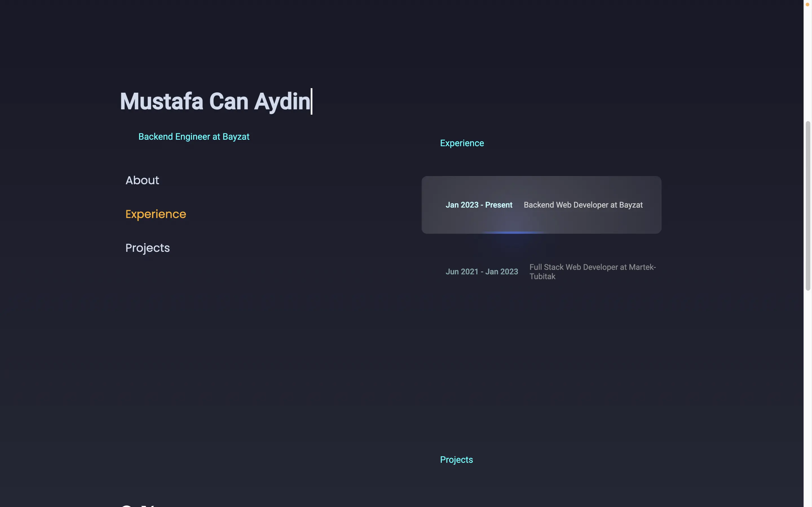Click the second social icon at the bottom edge
This screenshot has height=507, width=812.
coord(148,505)
